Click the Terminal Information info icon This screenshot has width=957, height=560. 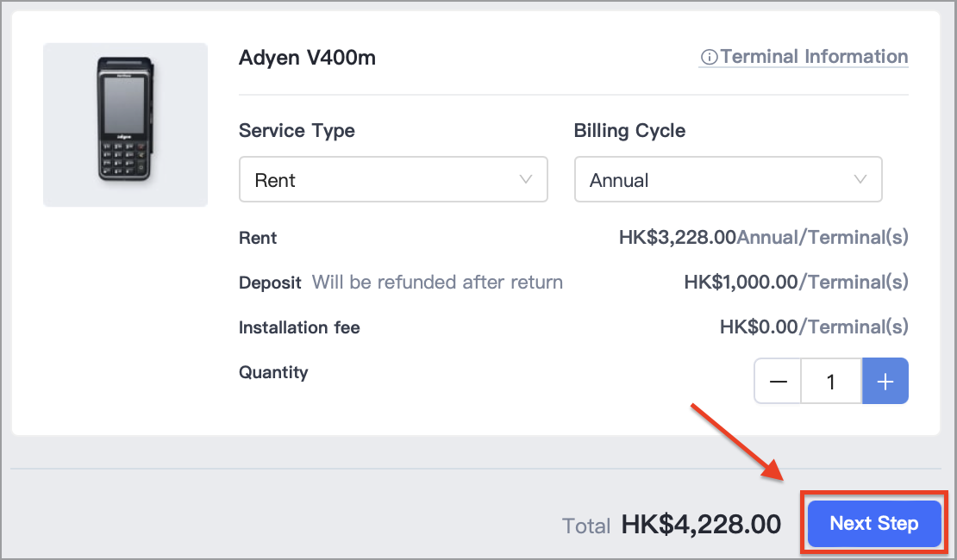[709, 58]
